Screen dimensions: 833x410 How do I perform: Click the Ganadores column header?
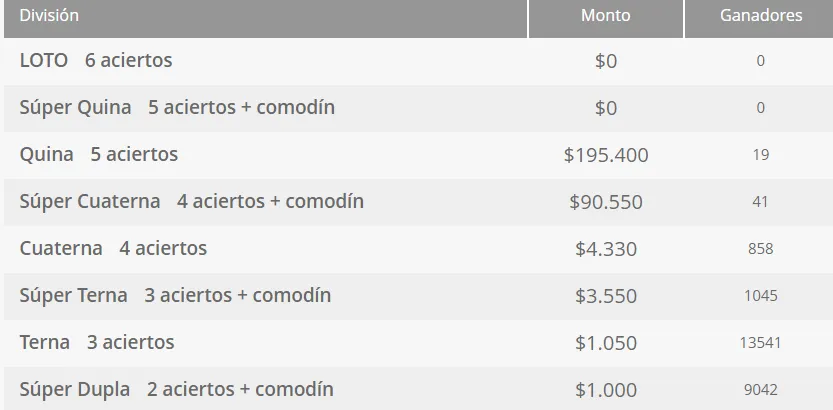tap(760, 16)
